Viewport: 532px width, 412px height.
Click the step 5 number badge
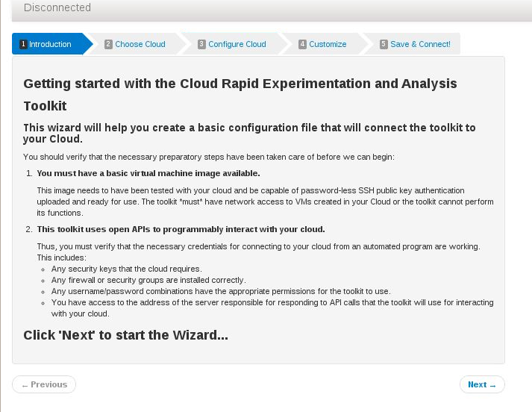click(x=384, y=44)
